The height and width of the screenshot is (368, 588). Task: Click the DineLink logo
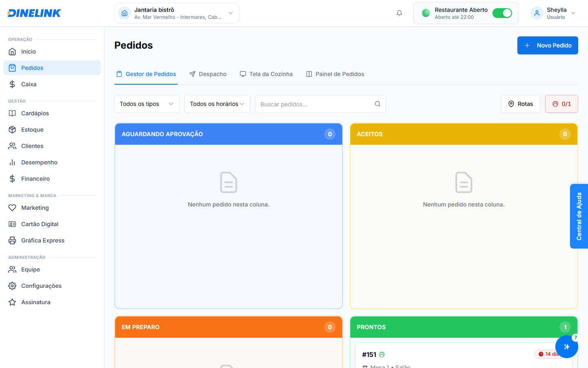pyautogui.click(x=34, y=13)
